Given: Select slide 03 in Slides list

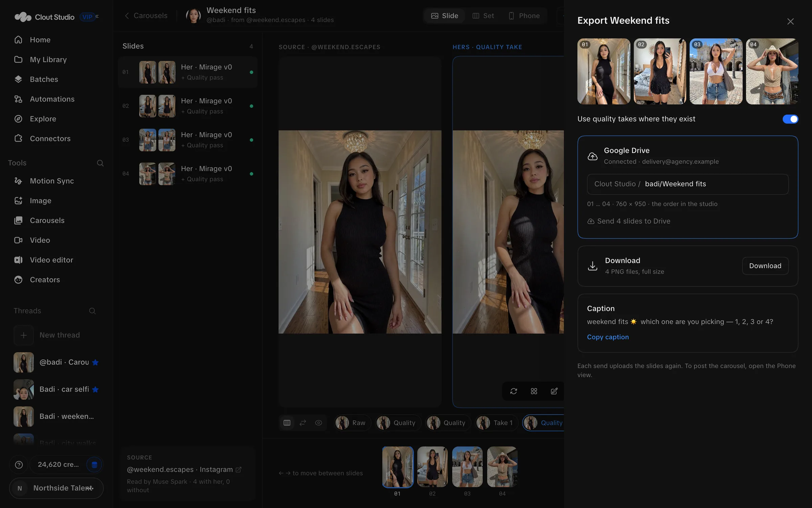Looking at the screenshot, I should point(187,140).
